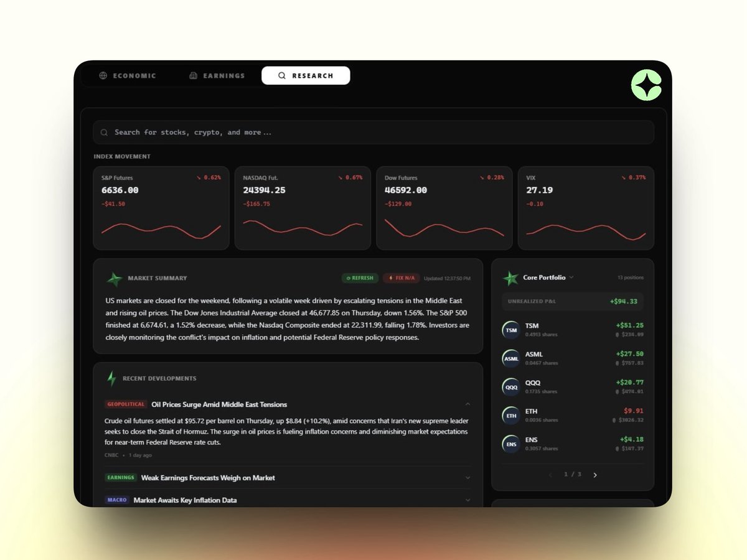Image resolution: width=747 pixels, height=560 pixels.
Task: Click the Core Portfolio star icon
Action: click(510, 278)
